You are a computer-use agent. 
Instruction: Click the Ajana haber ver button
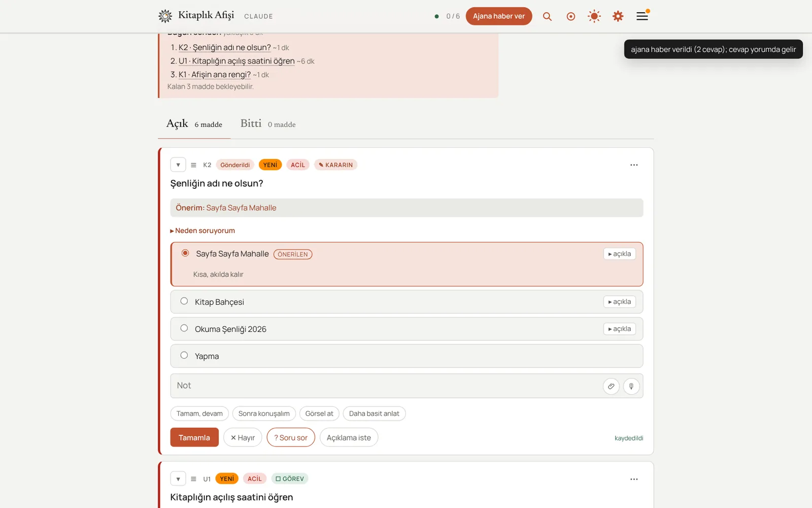[x=499, y=16]
